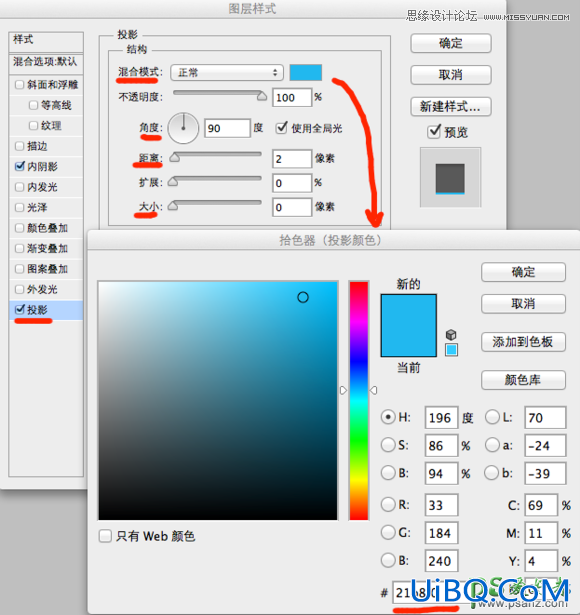Select the G green radio button
The width and height of the screenshot is (580, 615).
click(x=388, y=532)
